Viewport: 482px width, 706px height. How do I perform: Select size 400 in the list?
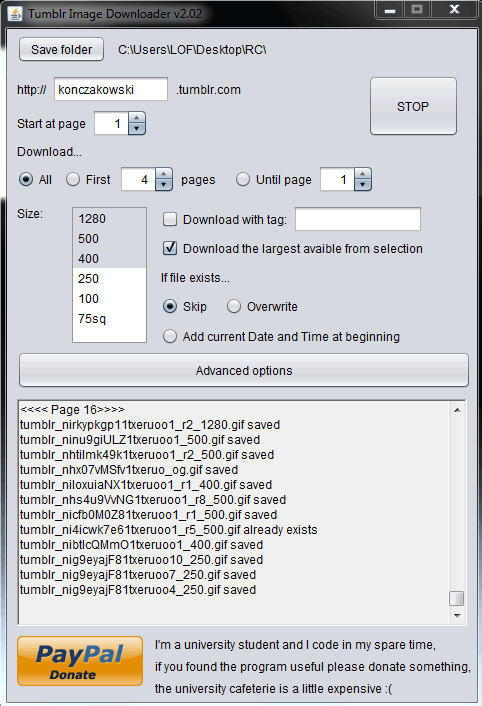point(109,258)
